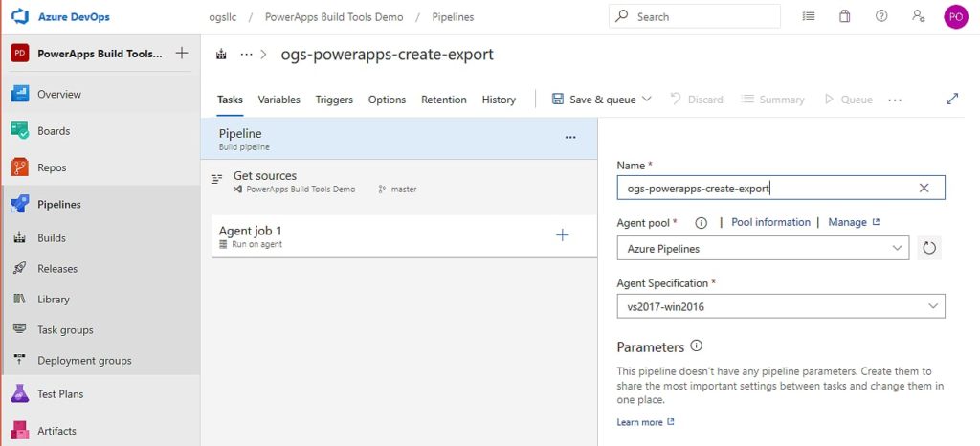Open the help question mark icon
This screenshot has height=446, width=980.
click(881, 16)
